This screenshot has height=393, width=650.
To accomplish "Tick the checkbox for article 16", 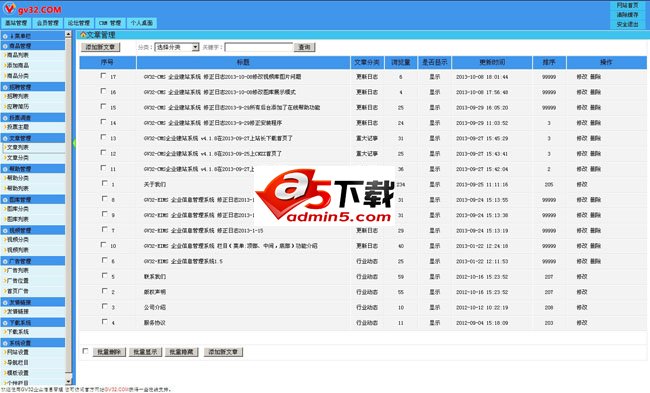I will tap(104, 91).
